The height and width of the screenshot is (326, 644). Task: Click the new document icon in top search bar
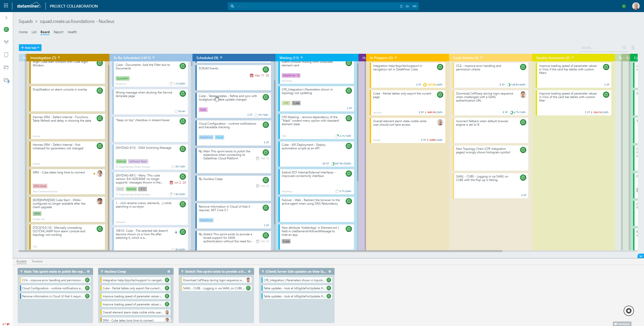[x=401, y=6]
